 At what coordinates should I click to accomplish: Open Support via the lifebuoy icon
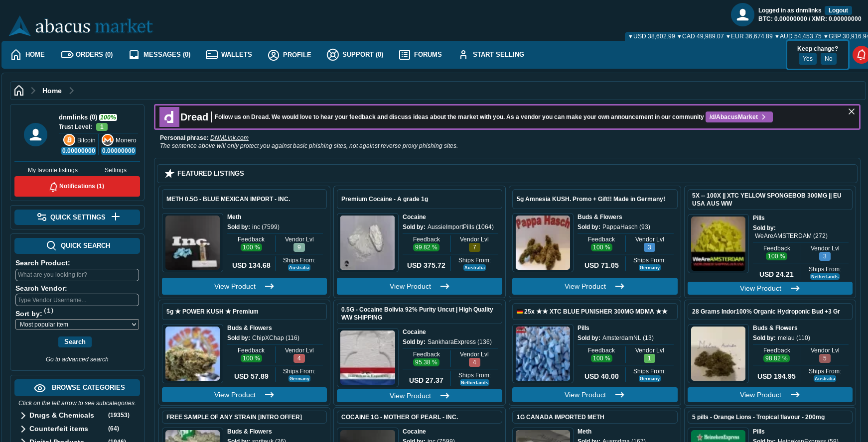332,55
